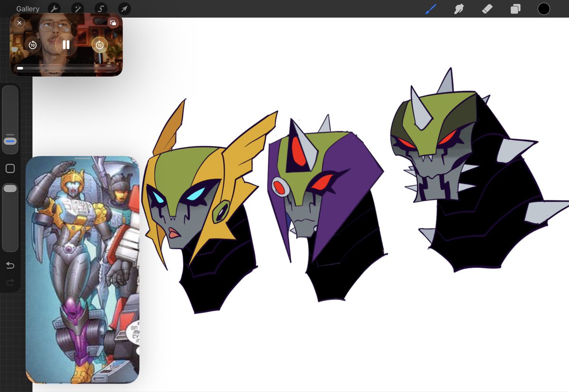
Task: Click the brush size slider handle
Action: point(10,141)
